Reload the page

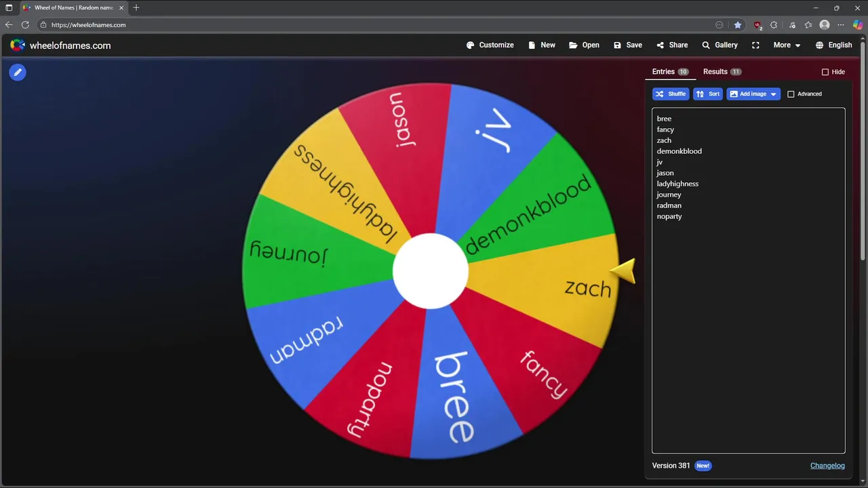pyautogui.click(x=25, y=25)
